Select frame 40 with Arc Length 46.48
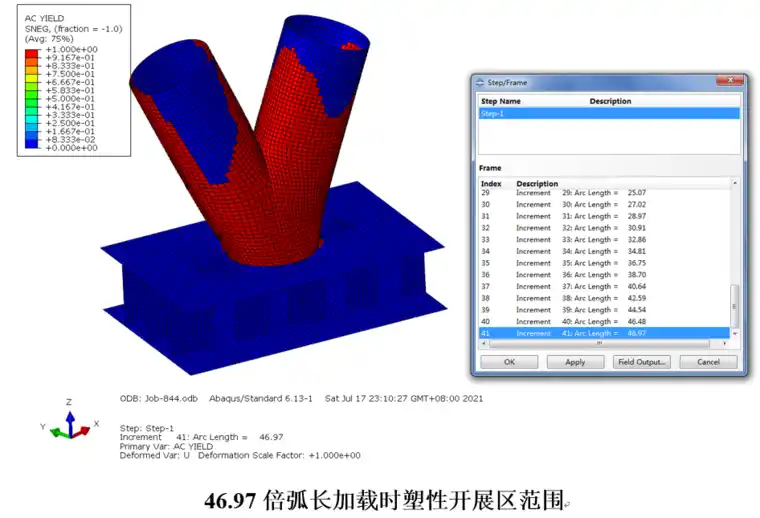760x518 pixels. [604, 321]
